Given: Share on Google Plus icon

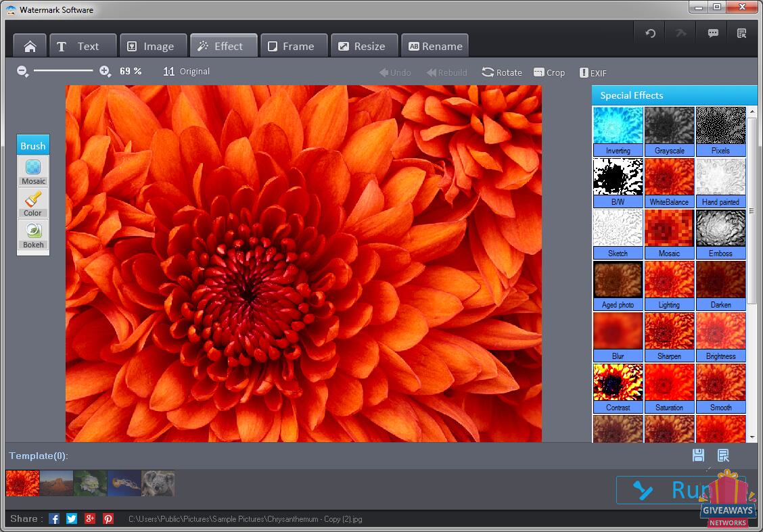Looking at the screenshot, I should pos(89,519).
